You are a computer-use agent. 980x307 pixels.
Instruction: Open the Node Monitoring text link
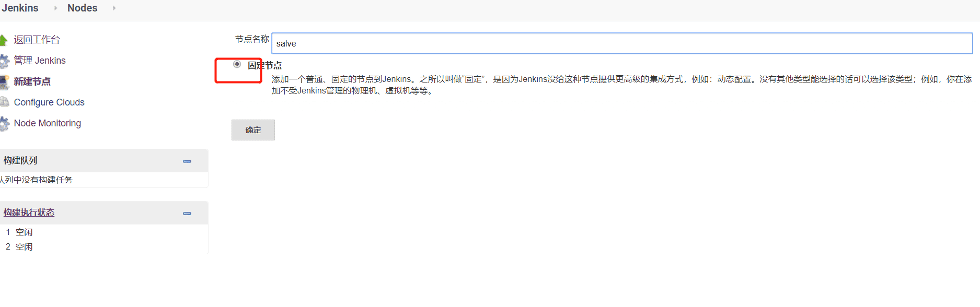tap(48, 123)
